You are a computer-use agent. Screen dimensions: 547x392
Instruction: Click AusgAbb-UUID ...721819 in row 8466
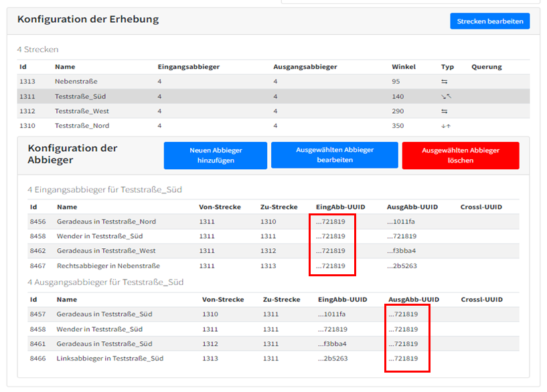pos(403,359)
